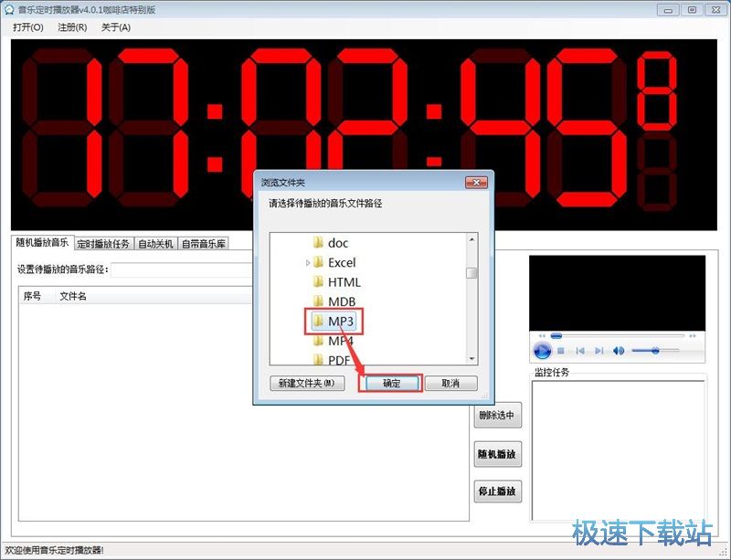Click the 新建文件夹(M) button
This screenshot has height=560, width=731.
tap(309, 383)
